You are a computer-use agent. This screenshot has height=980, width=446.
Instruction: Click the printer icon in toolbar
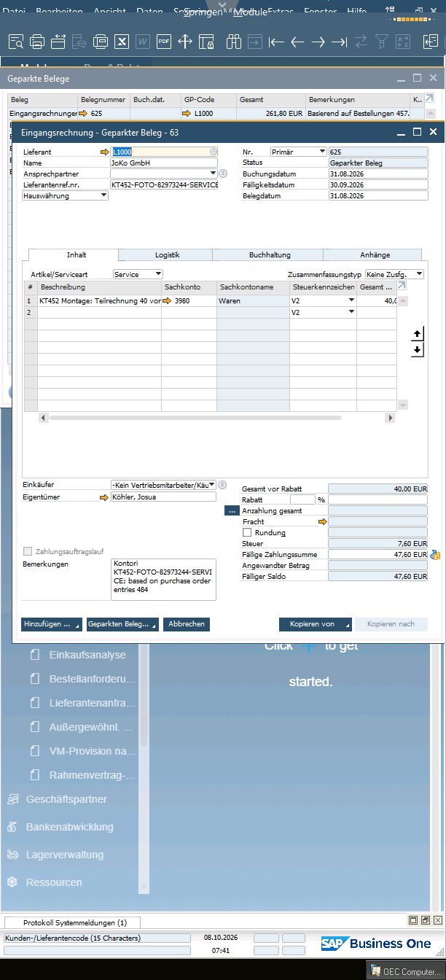pyautogui.click(x=37, y=42)
